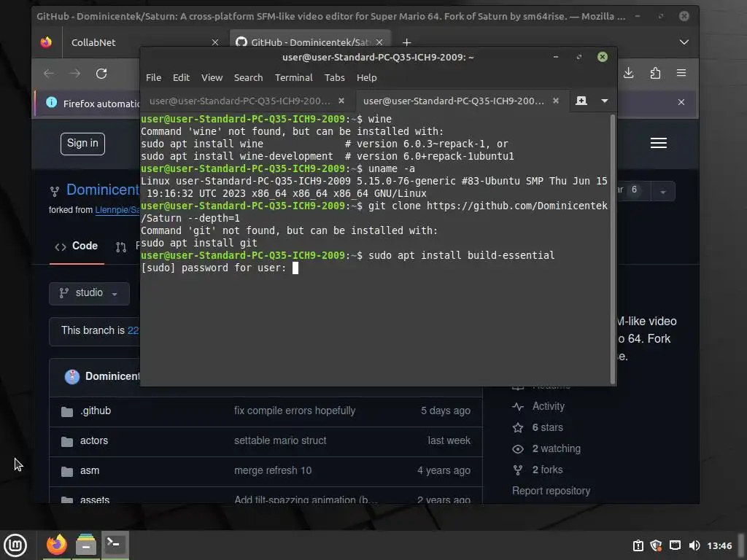
Task: Close the GitHub Dominicentek/Saturn tab
Action: (x=379, y=42)
